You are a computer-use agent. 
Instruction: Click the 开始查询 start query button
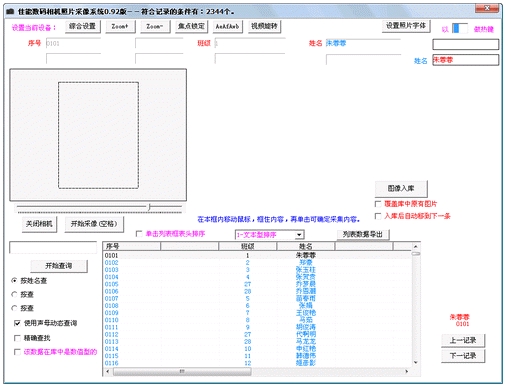click(59, 266)
